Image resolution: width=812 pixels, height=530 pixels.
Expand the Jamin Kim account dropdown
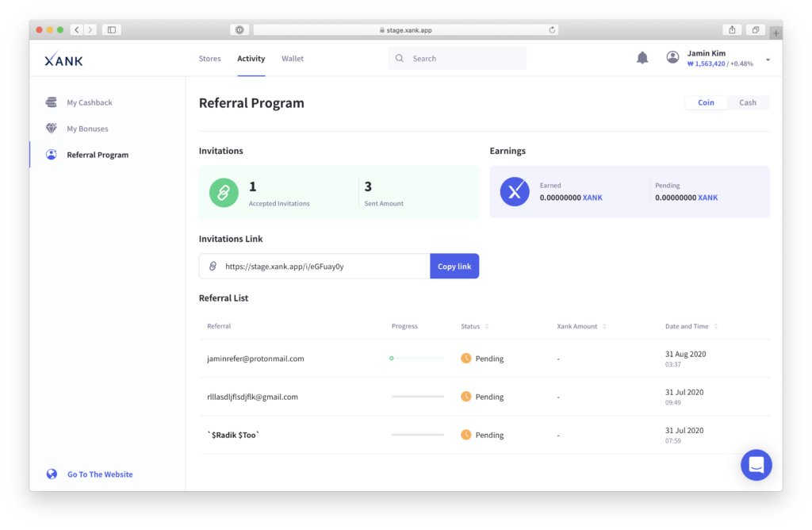pyautogui.click(x=768, y=60)
